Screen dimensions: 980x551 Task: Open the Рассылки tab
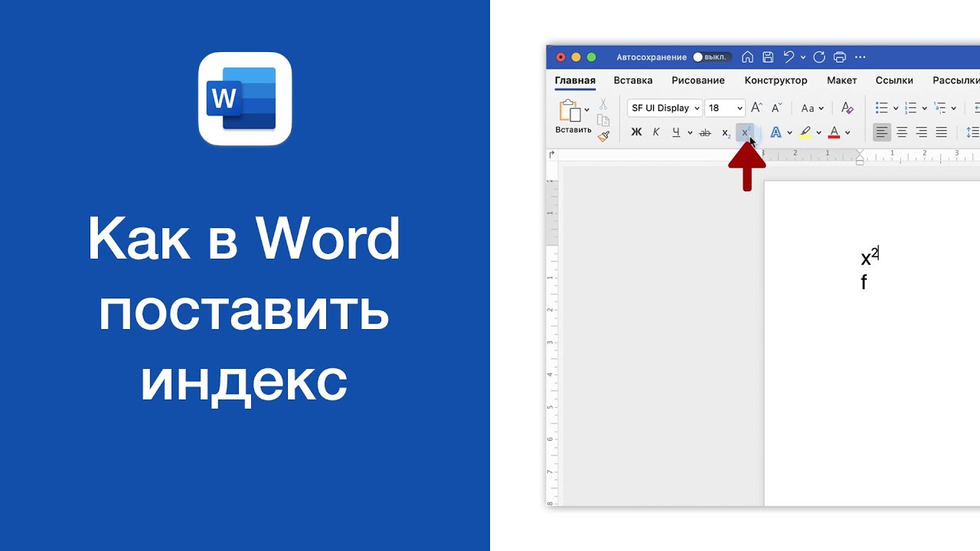[x=955, y=80]
